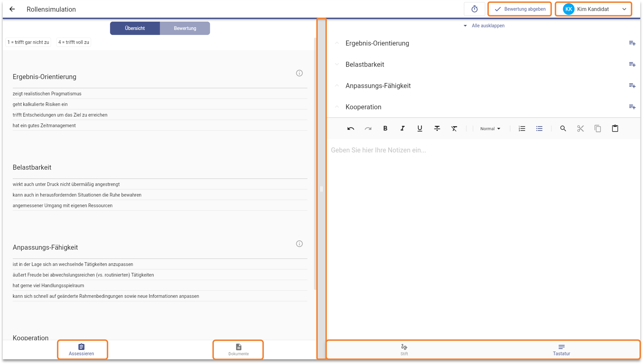Paste from clipboard
This screenshot has height=364, width=643.
coord(615,128)
